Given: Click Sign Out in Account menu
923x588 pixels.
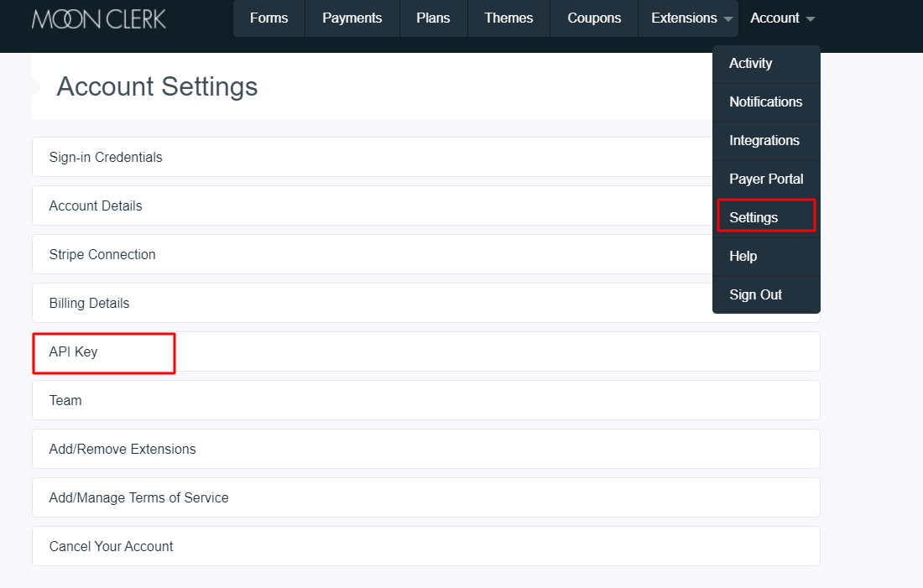Looking at the screenshot, I should pos(766,295).
